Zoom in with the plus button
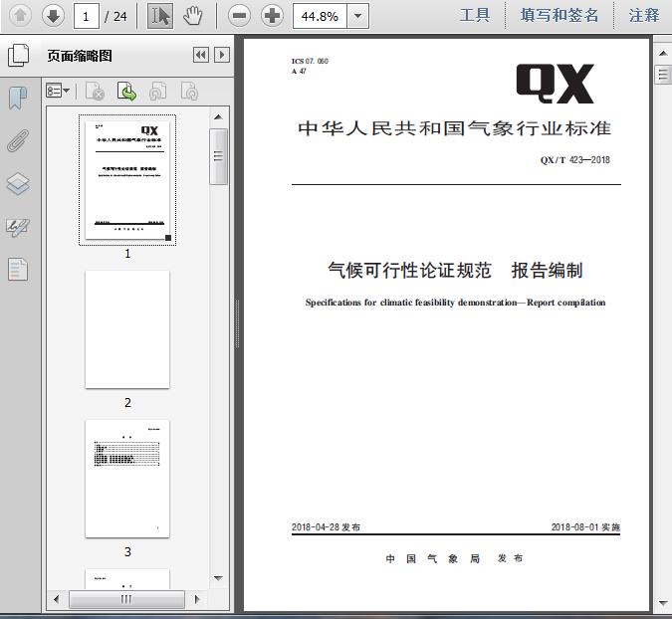The height and width of the screenshot is (619, 672). 272,16
